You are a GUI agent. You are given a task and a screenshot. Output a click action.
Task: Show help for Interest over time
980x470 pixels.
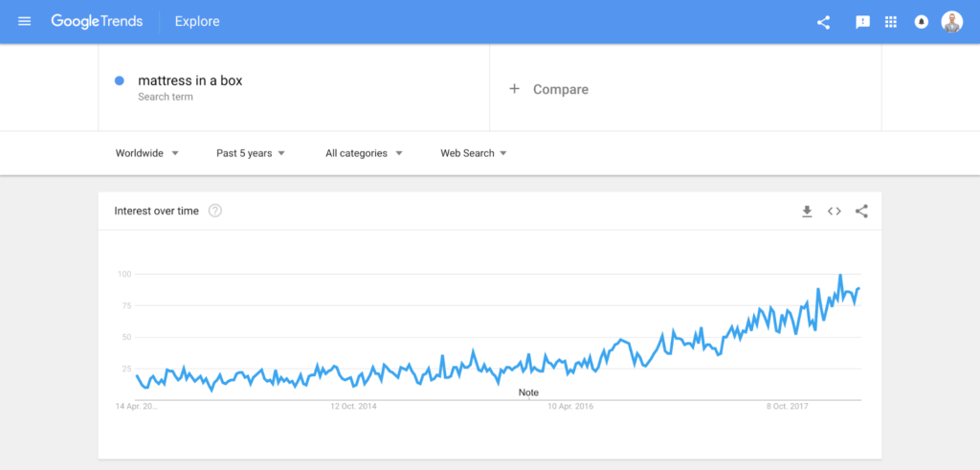215,211
